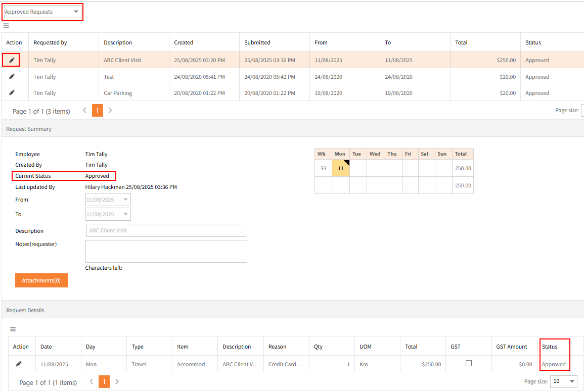The image size is (584, 392).
Task: Go to next page of Request Details grid
Action: click(117, 381)
